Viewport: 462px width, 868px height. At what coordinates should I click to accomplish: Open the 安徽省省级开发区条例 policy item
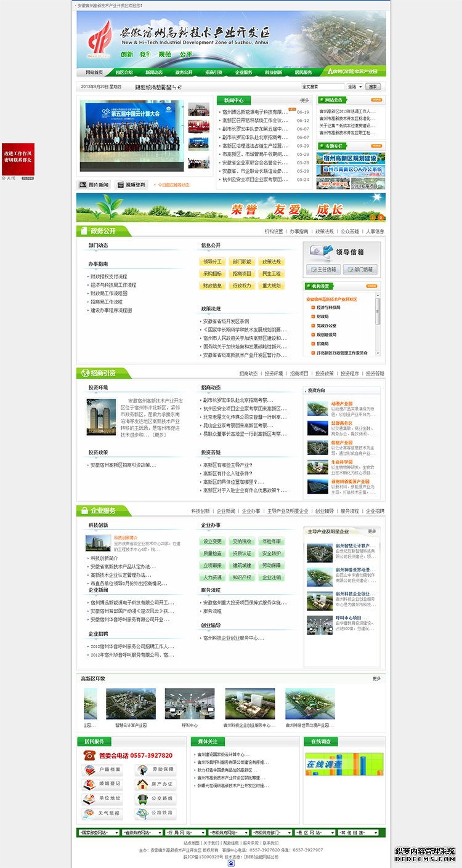pos(226,321)
